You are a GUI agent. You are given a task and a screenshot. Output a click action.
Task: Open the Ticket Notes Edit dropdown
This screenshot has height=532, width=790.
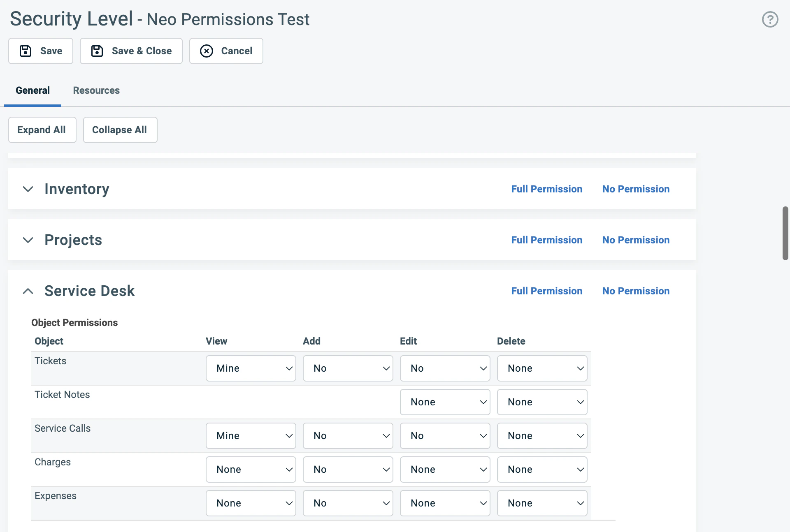tap(445, 402)
